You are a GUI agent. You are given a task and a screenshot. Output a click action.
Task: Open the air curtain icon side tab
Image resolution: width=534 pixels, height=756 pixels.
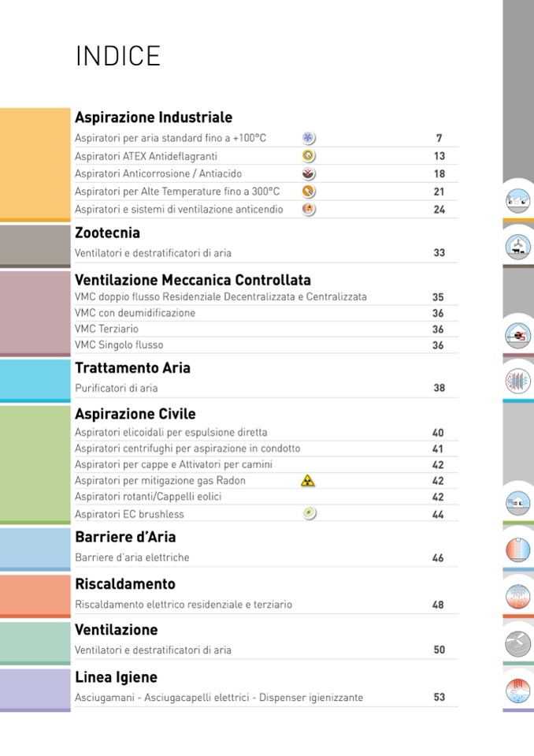tap(517, 549)
